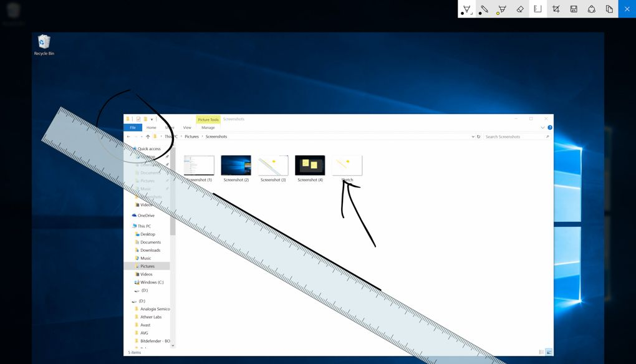Click the Properties quick access icon
Image resolution: width=636 pixels, height=364 pixels.
coord(138,119)
